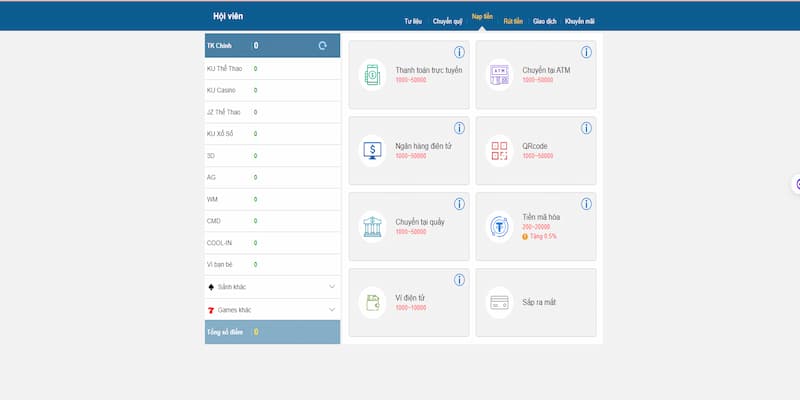
Task: Select the QRcode payment icon
Action: point(499,150)
